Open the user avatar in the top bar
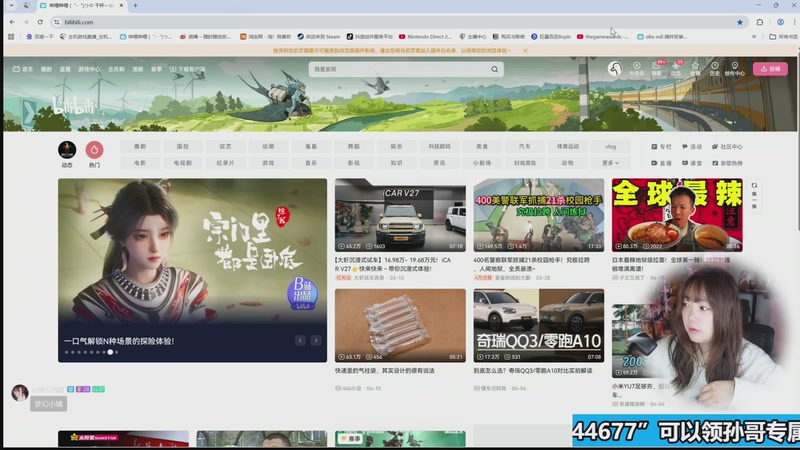Screen dimensions: 800x450 coord(615,69)
